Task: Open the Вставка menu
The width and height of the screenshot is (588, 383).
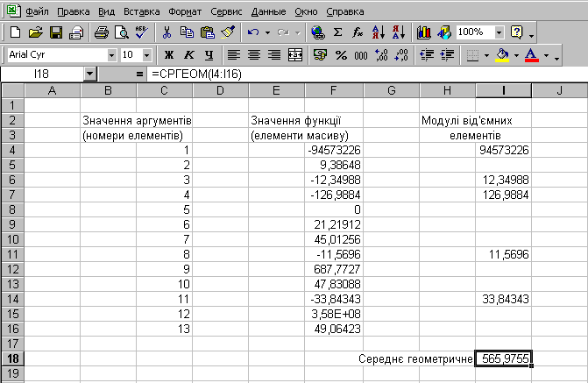Action: click(x=141, y=11)
